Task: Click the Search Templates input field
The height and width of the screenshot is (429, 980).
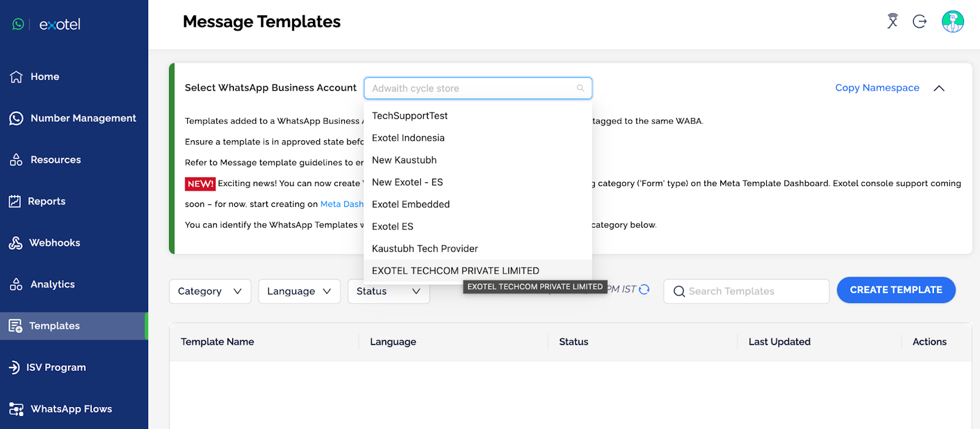Action: pyautogui.click(x=746, y=291)
